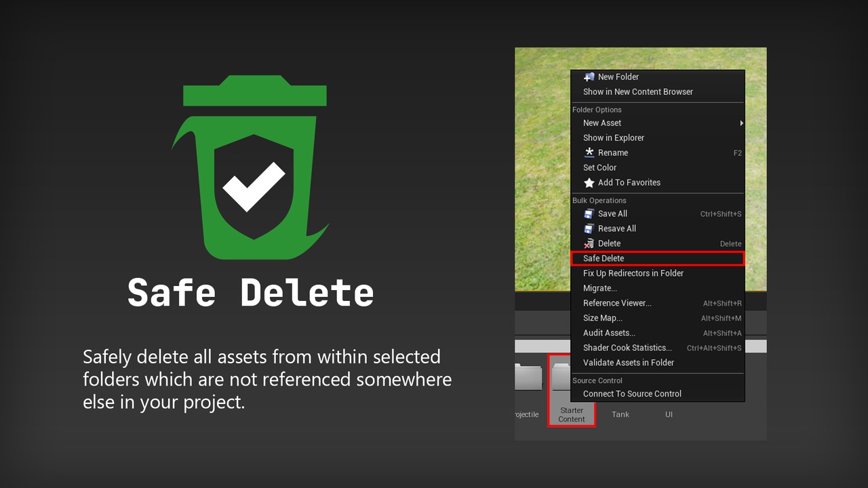Choose Set Color menu entry
Screen dimensions: 868x488
pyautogui.click(x=658, y=167)
